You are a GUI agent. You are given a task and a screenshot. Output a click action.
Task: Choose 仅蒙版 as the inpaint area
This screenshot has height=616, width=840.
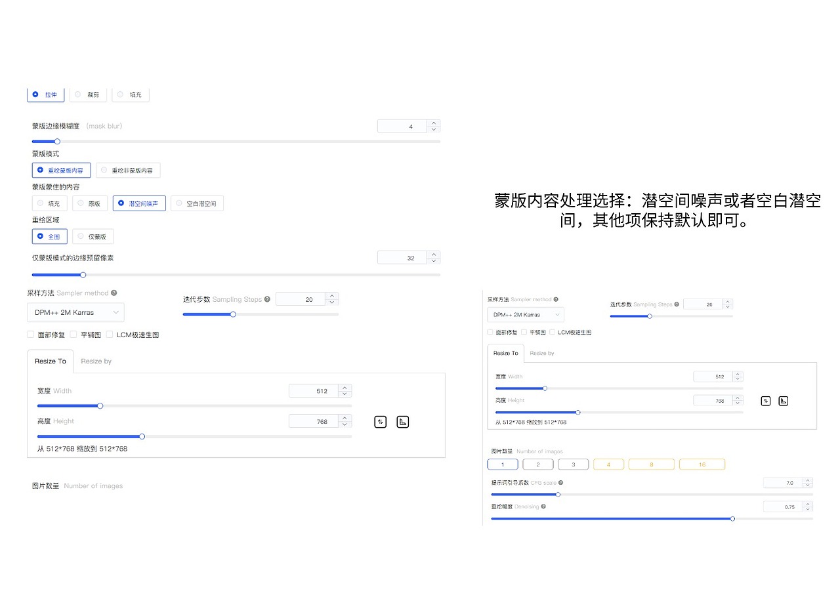[93, 236]
